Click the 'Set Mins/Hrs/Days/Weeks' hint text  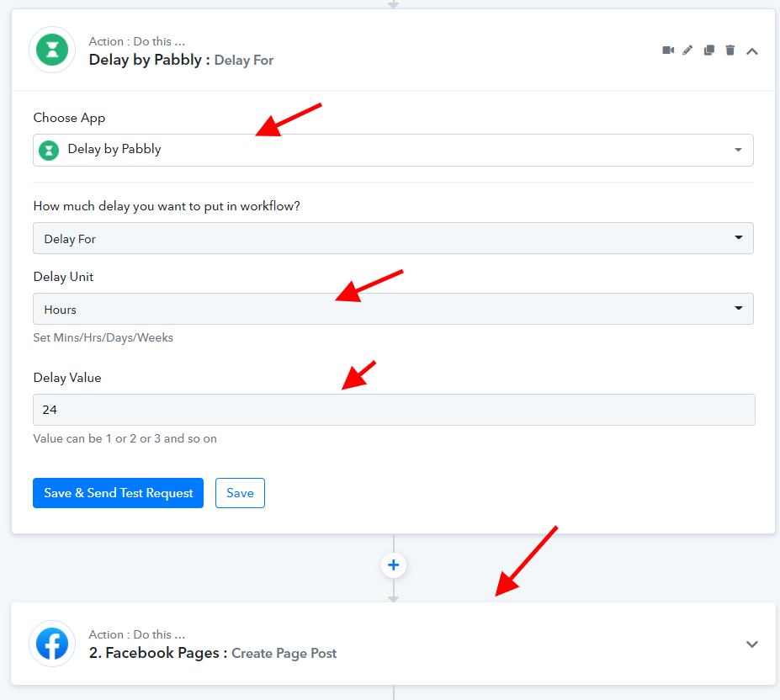tap(103, 338)
